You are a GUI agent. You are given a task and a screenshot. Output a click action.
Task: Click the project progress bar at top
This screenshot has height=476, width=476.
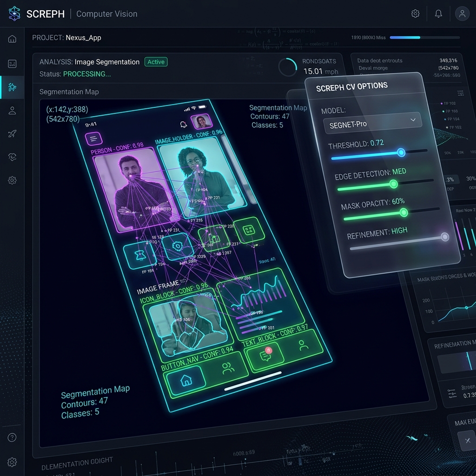click(425, 37)
